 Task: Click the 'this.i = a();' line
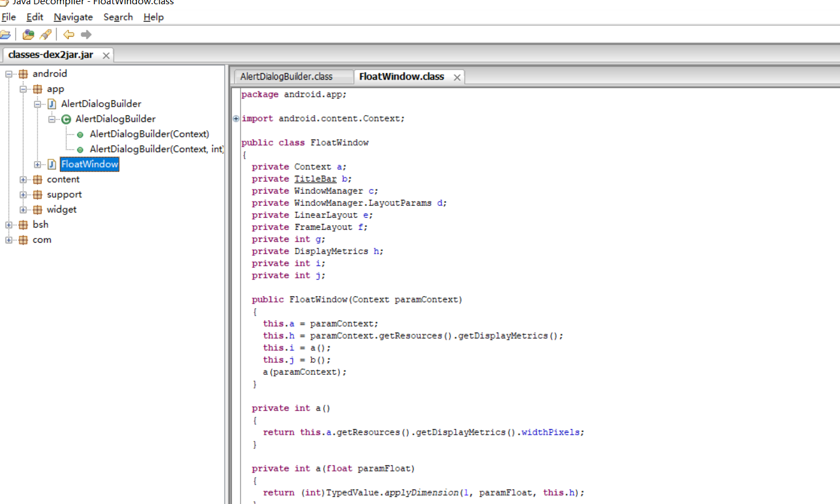(x=297, y=348)
